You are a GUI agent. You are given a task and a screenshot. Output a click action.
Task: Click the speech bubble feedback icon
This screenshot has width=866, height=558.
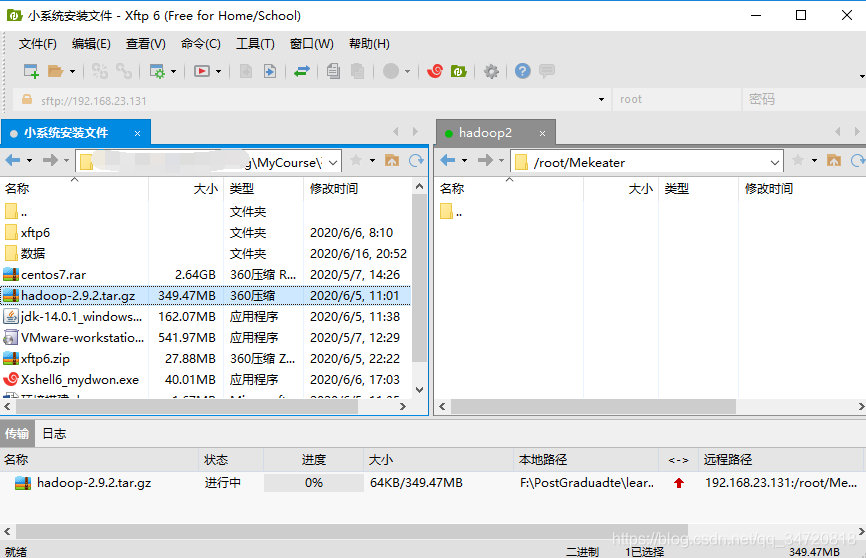point(547,71)
